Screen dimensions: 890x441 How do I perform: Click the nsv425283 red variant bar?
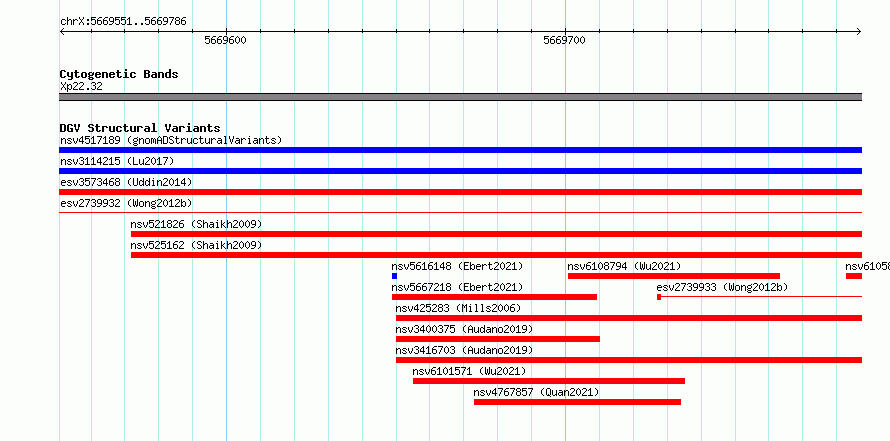click(x=629, y=318)
